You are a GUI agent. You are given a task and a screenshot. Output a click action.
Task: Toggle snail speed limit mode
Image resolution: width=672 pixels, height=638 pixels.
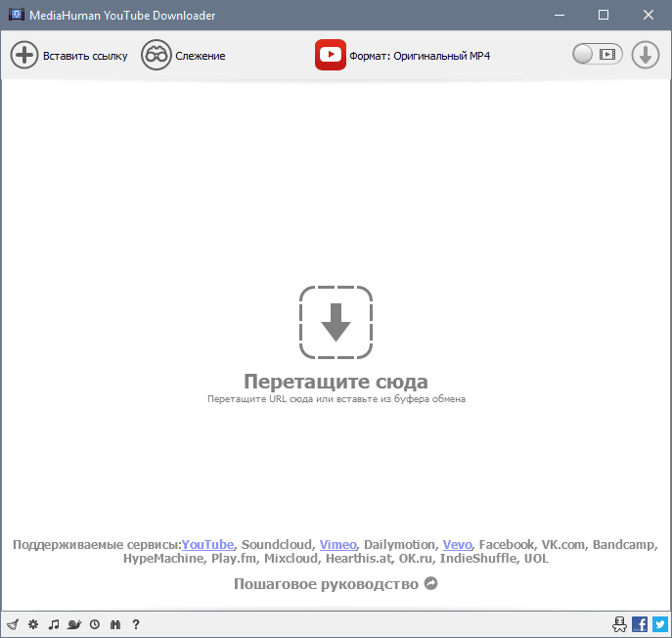point(74,623)
